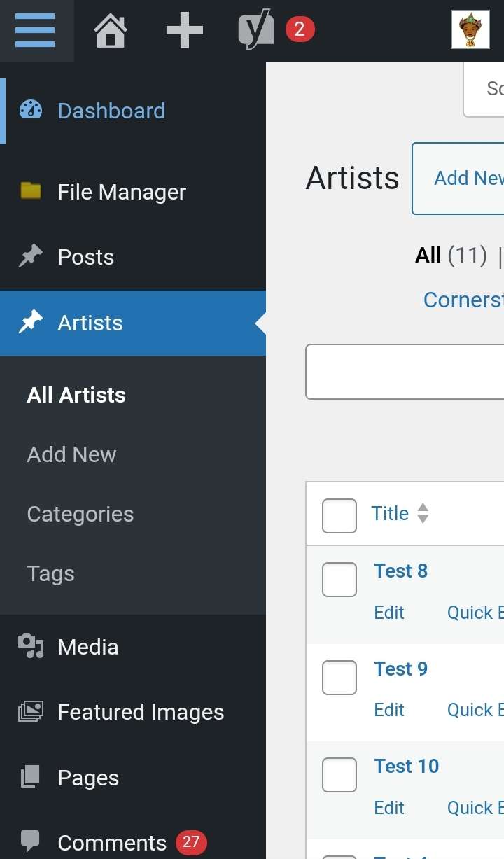Click the search artists input field
The image size is (504, 859).
(x=405, y=372)
